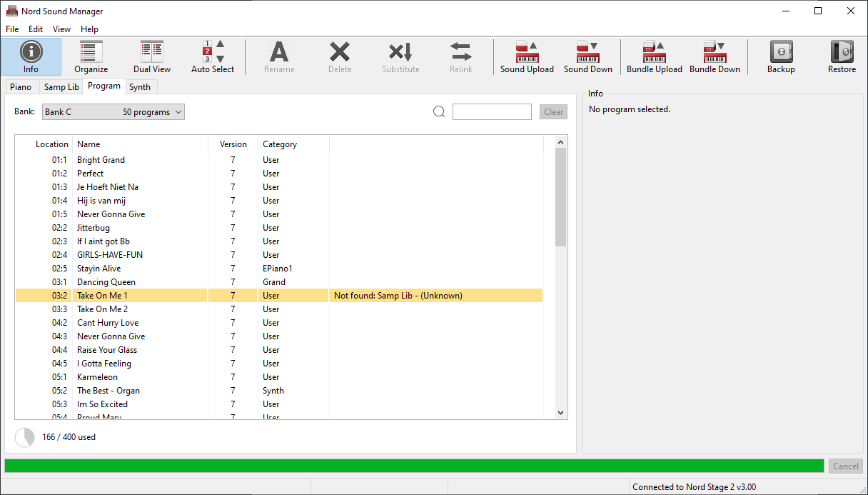The width and height of the screenshot is (868, 495).
Task: Expand the Bank C dropdown
Action: pyautogui.click(x=113, y=112)
